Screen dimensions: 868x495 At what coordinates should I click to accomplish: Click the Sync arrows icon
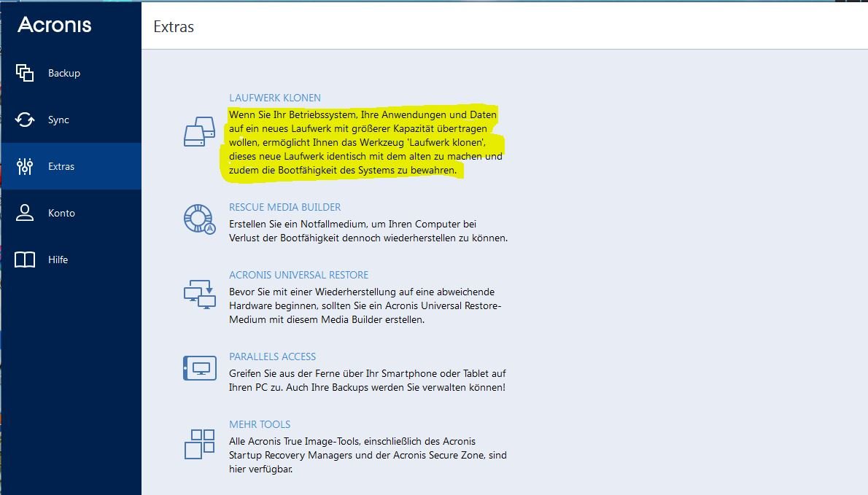(25, 120)
